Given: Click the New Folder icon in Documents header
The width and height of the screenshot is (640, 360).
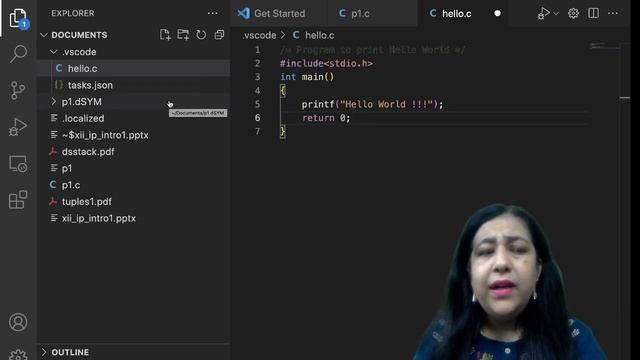Looking at the screenshot, I should (183, 35).
